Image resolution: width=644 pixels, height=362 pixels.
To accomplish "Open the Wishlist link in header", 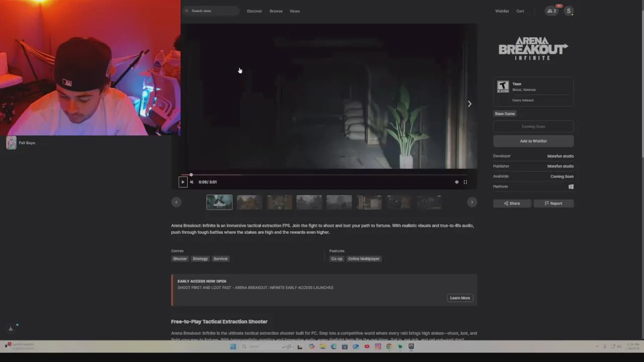I will pyautogui.click(x=502, y=11).
